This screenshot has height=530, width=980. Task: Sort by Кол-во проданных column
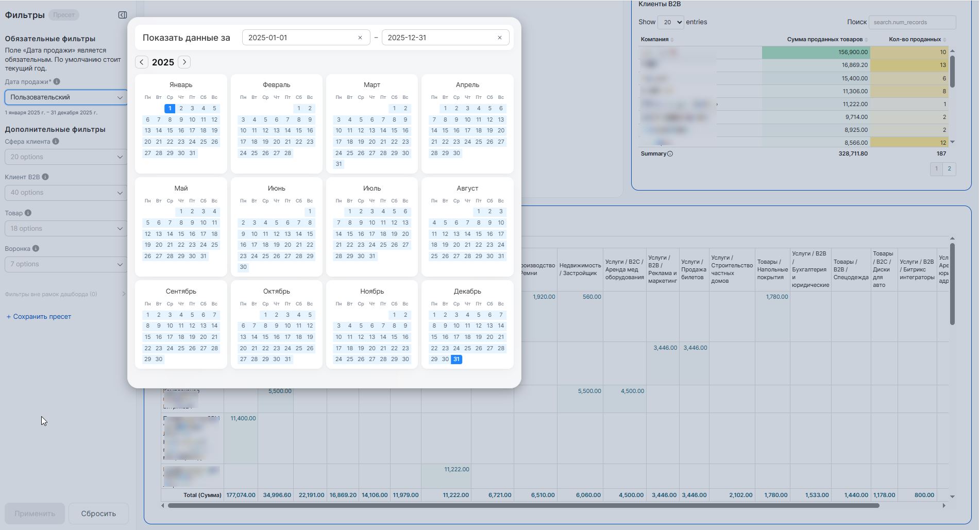(918, 39)
